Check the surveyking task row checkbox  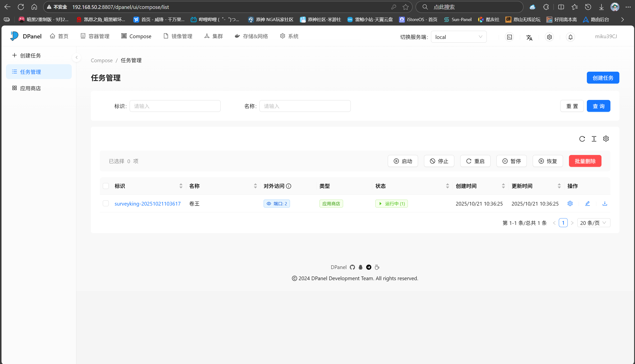coord(106,204)
